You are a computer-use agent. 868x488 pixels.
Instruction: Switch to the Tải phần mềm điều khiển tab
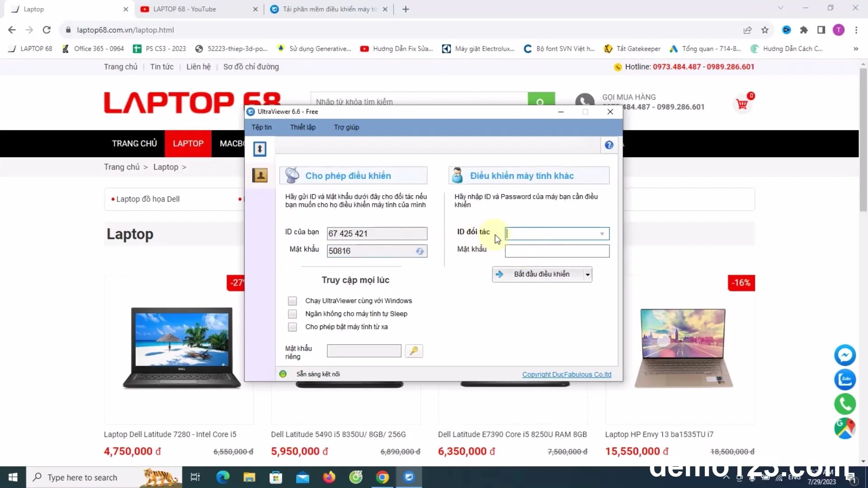click(329, 9)
